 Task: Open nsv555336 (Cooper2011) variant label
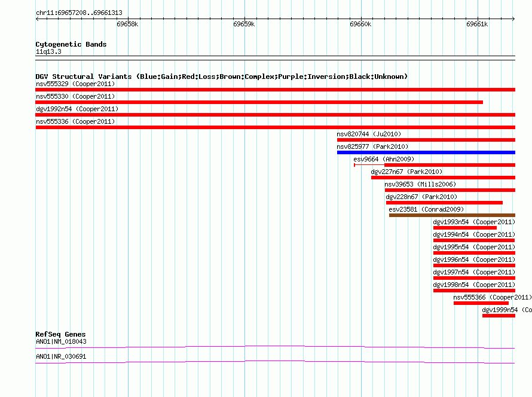point(75,121)
